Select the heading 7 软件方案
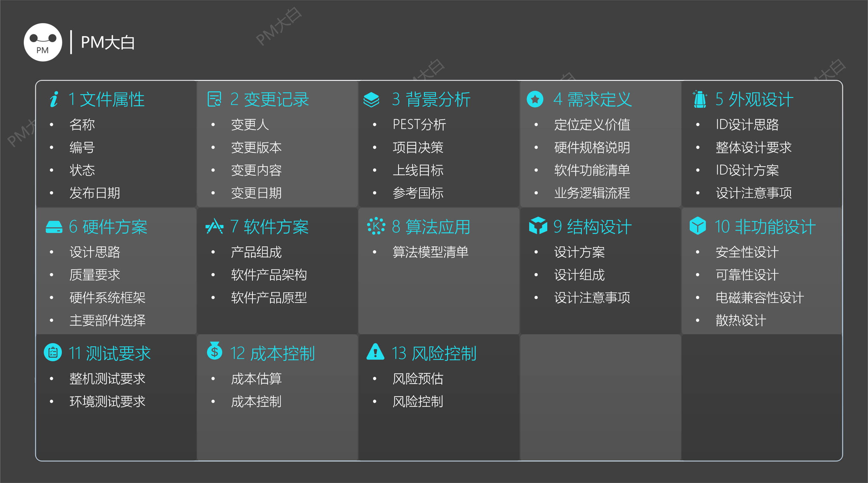This screenshot has height=483, width=868. (x=269, y=226)
